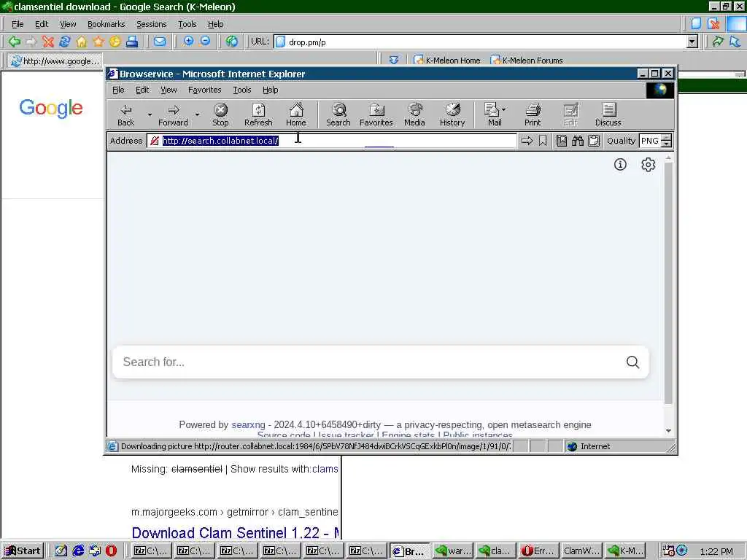The width and height of the screenshot is (747, 560).
Task: Go to K-Meleon home page icon
Action: tap(82, 42)
